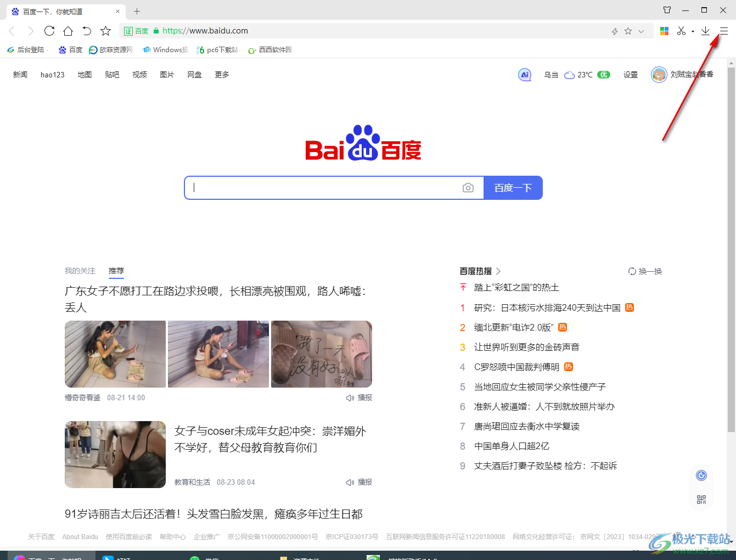Open the skin shirt icon in title bar

[x=667, y=10]
